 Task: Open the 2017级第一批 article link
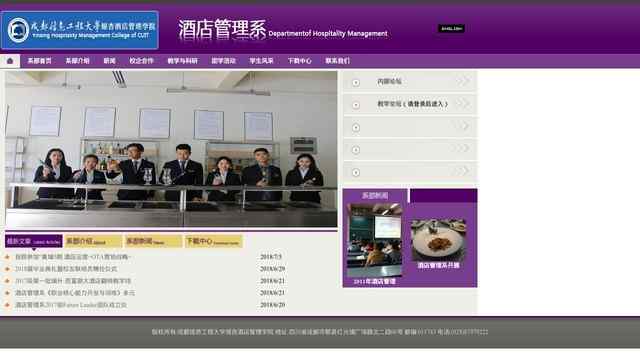[x=73, y=281]
